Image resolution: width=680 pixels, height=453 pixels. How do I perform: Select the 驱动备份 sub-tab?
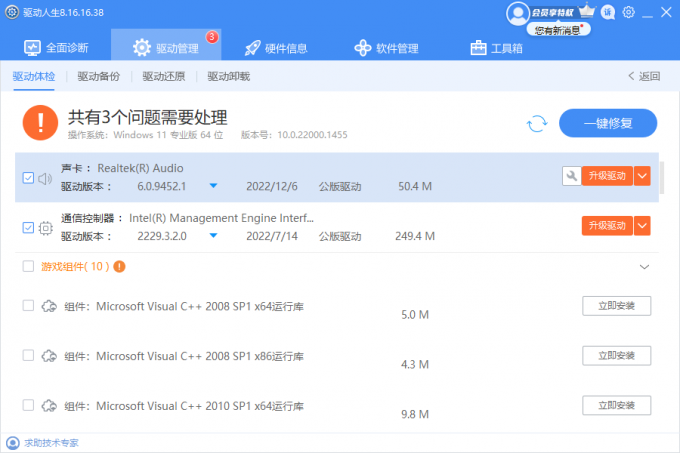tap(98, 77)
